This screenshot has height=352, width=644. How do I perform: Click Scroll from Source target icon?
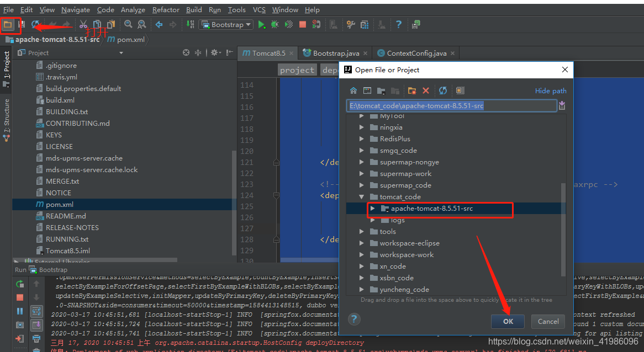pyautogui.click(x=186, y=52)
